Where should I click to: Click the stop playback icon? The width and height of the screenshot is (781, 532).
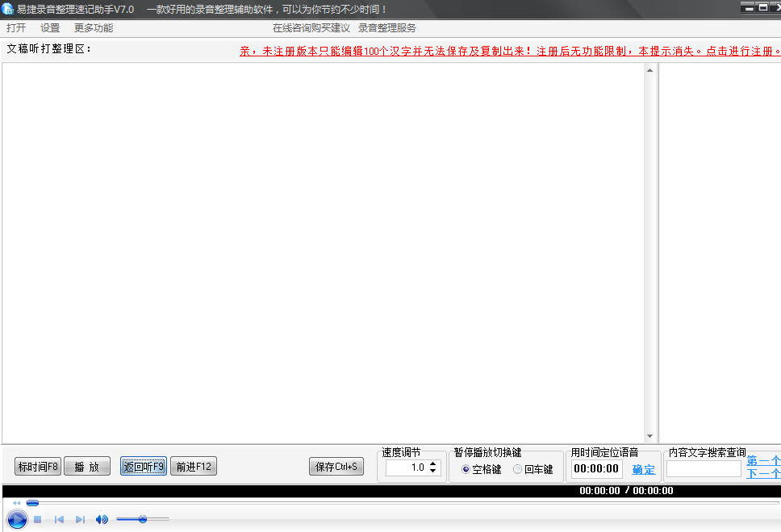(37, 519)
